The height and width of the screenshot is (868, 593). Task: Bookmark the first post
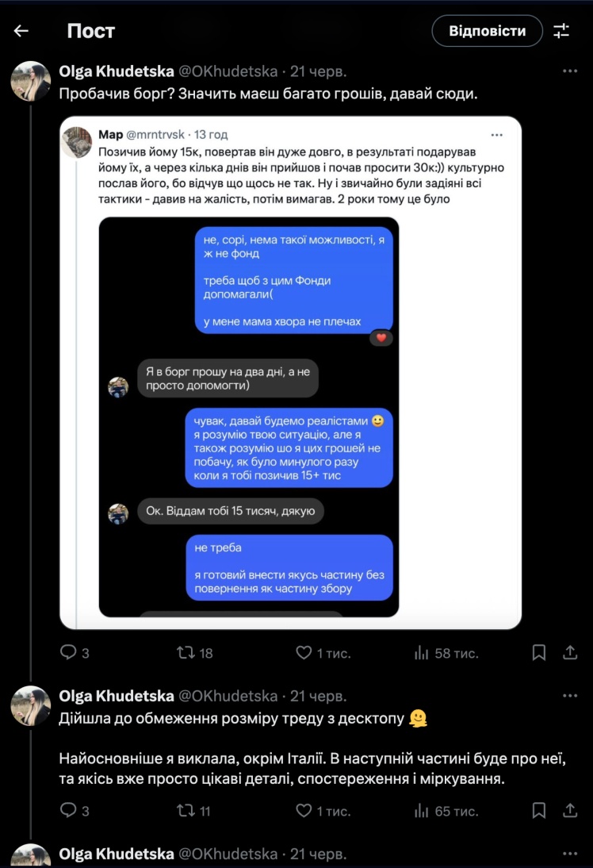[539, 653]
